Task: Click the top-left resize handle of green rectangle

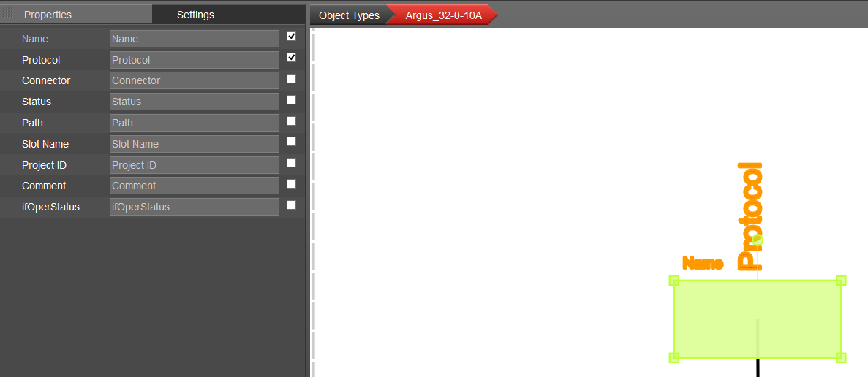Action: click(x=674, y=281)
